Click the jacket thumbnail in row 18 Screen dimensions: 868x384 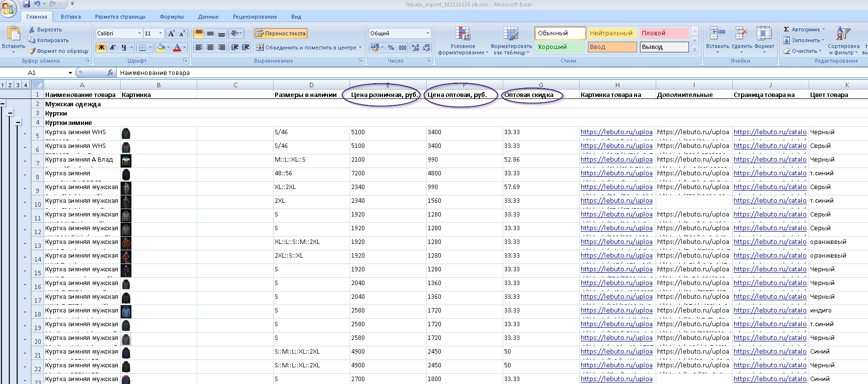126,312
